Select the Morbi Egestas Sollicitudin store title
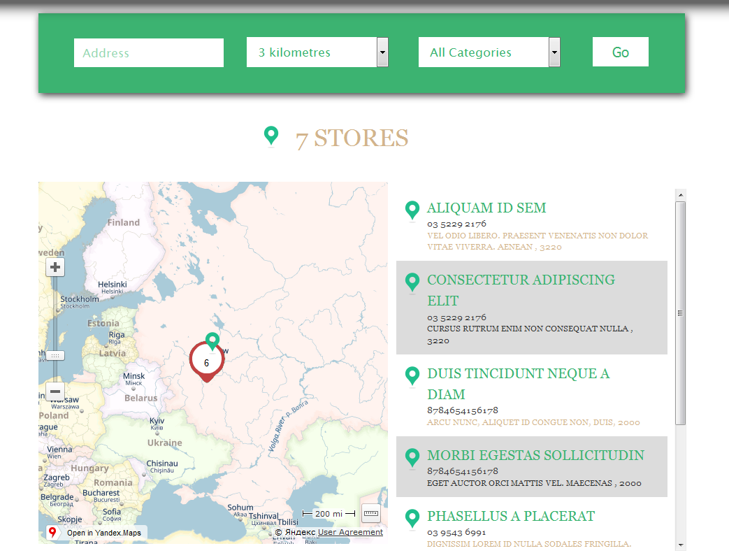The width and height of the screenshot is (729, 560). 535,455
